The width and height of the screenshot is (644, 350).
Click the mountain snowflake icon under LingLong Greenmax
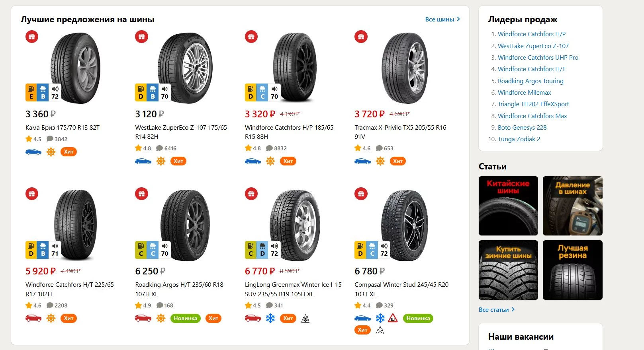(305, 319)
